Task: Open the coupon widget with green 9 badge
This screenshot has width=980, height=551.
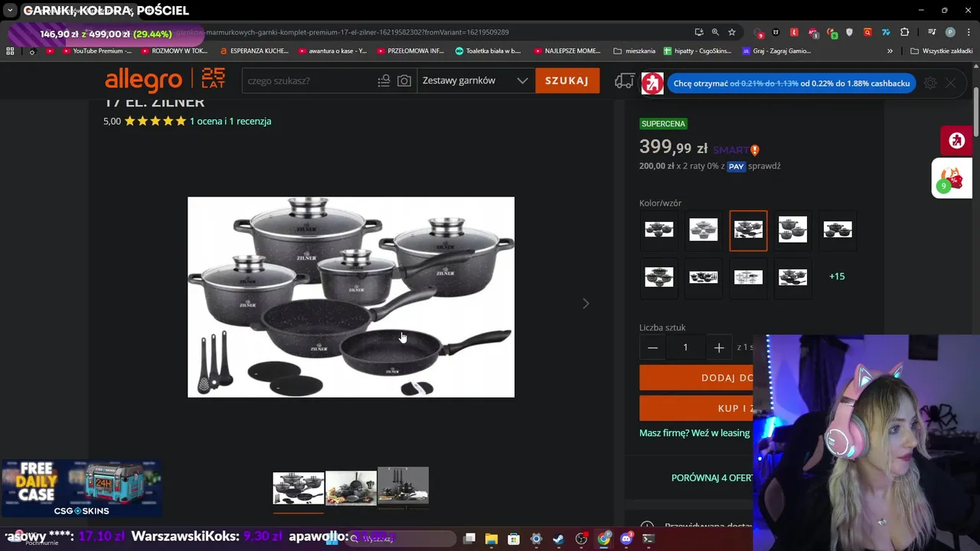Action: (x=952, y=179)
